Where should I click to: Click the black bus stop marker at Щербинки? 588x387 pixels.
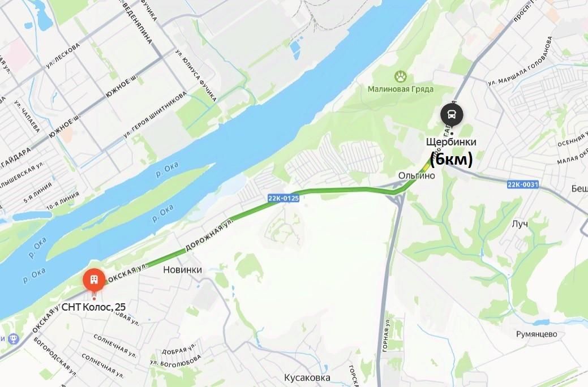point(452,115)
